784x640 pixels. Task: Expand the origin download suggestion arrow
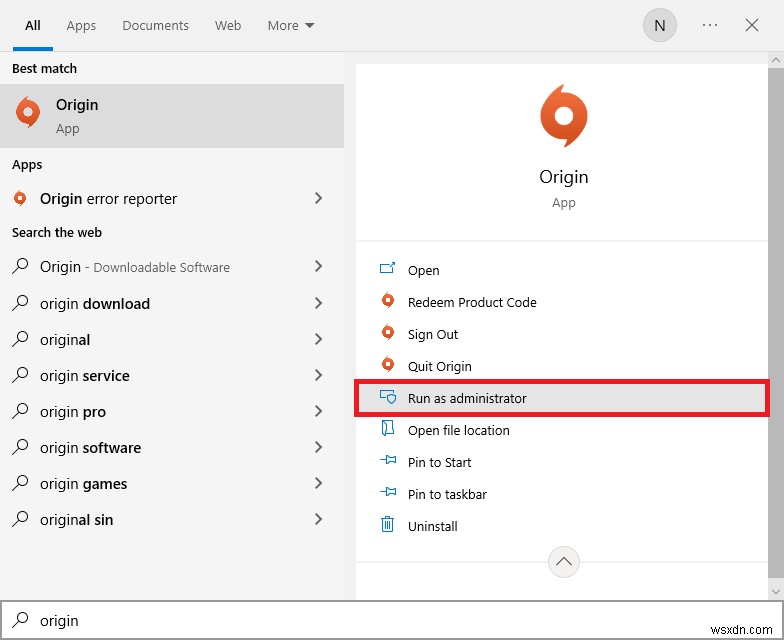318,304
